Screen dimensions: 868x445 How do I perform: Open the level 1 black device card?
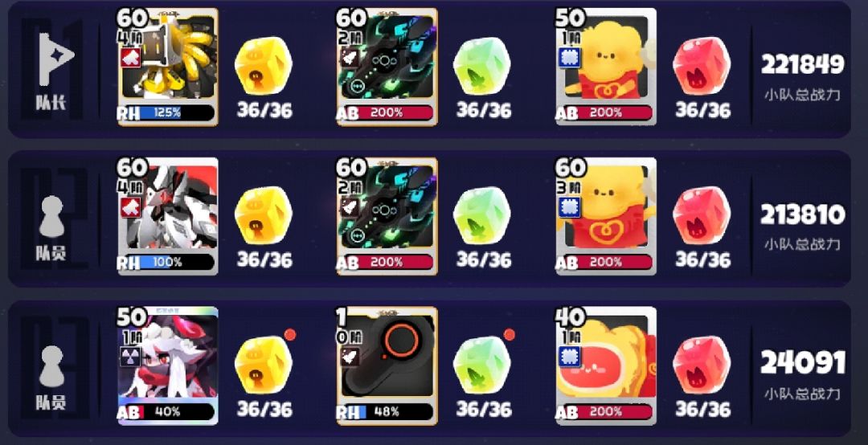[x=387, y=365]
